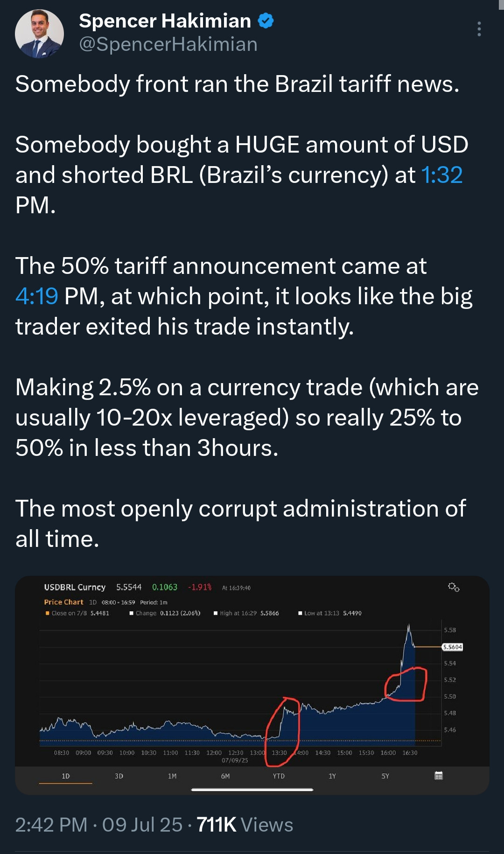Image resolution: width=504 pixels, height=854 pixels.
Task: Select the 1D chart range tab
Action: [x=66, y=776]
